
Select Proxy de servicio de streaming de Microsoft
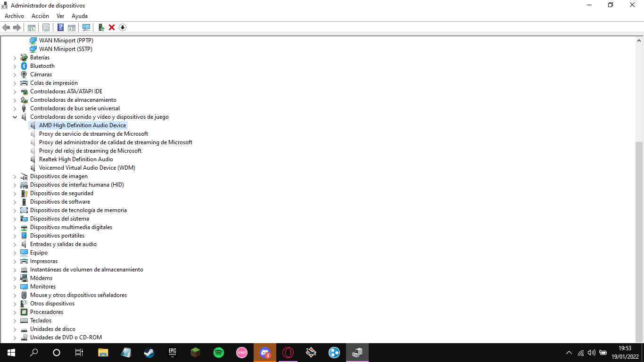(93, 134)
